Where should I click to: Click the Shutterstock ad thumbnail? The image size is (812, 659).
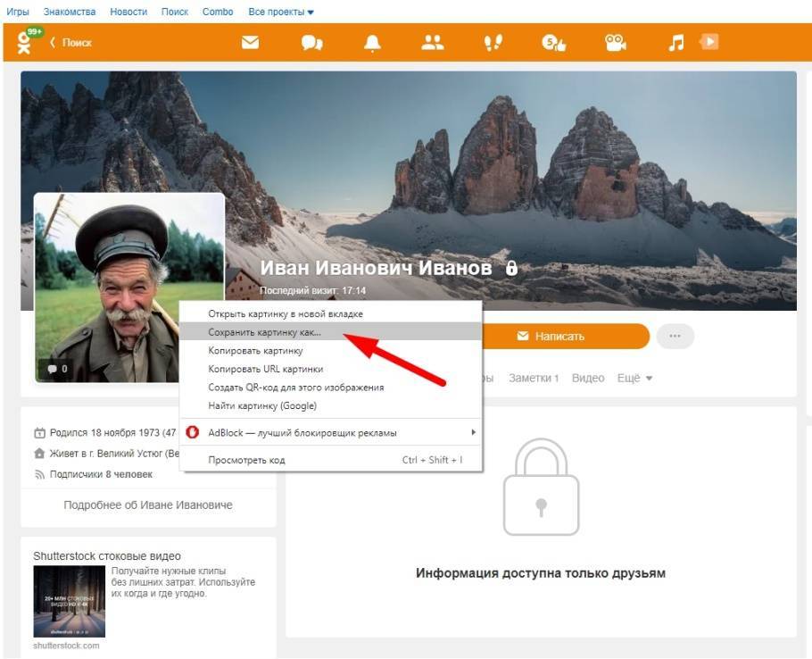point(69,601)
